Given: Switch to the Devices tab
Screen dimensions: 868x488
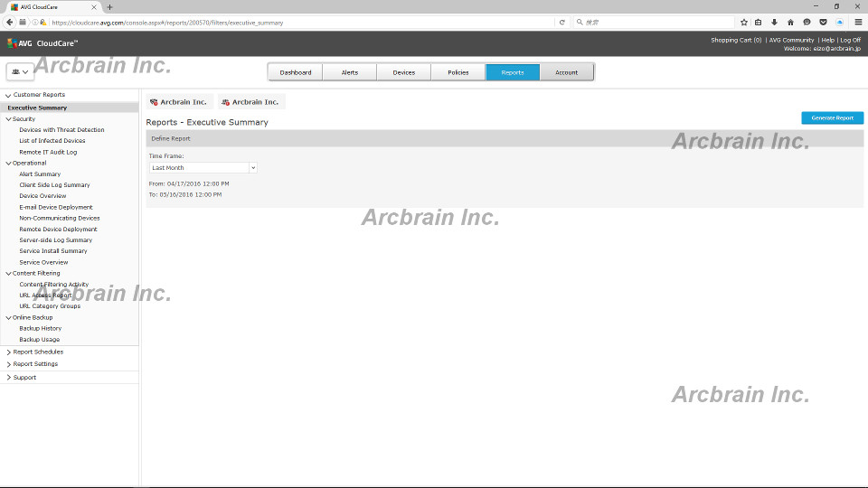Looking at the screenshot, I should [404, 72].
